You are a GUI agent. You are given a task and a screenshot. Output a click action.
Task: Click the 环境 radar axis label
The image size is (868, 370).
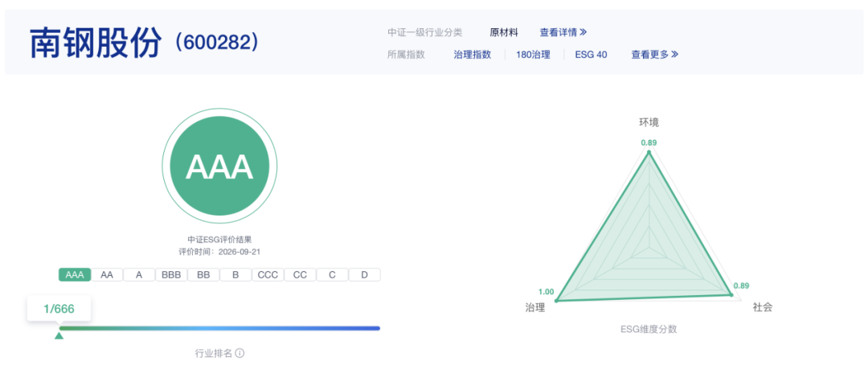[x=649, y=122]
